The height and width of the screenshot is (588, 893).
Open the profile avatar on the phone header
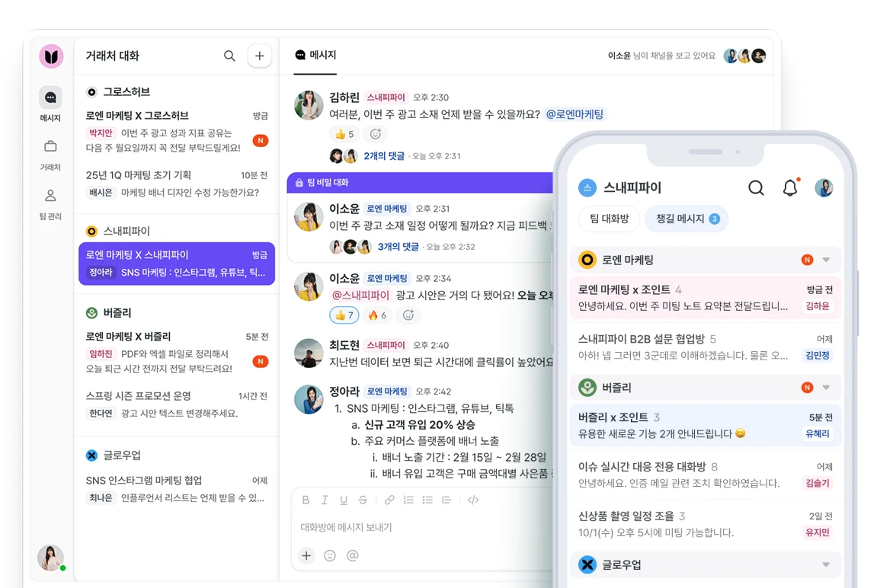point(824,187)
